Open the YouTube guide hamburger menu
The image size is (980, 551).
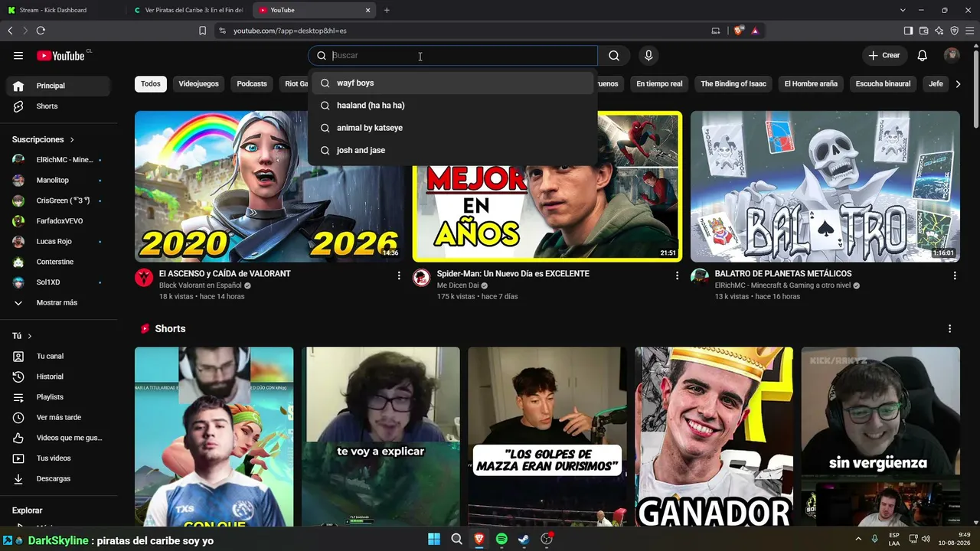tap(18, 55)
